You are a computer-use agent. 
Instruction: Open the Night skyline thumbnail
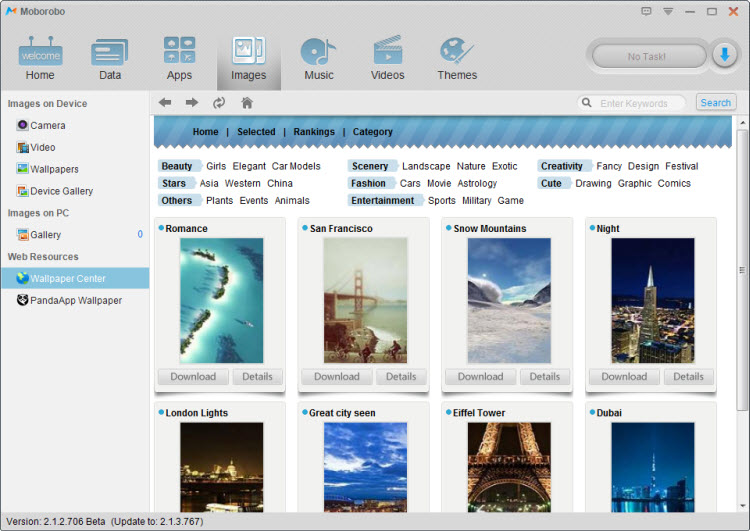click(653, 300)
